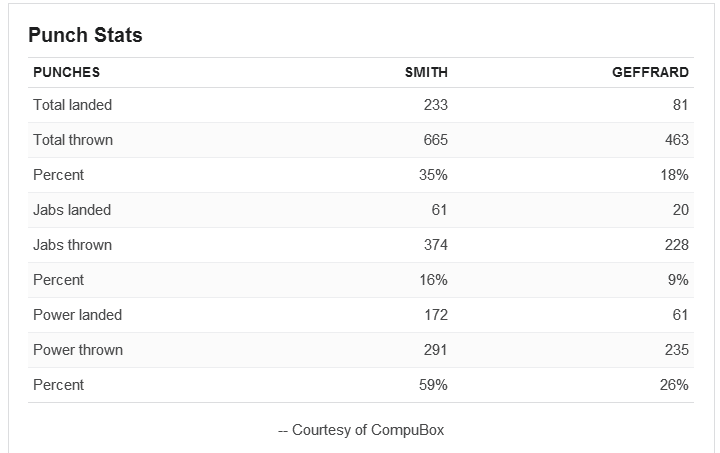This screenshot has width=720, height=453.
Task: Click Smith's total thrown value 665
Action: [435, 140]
